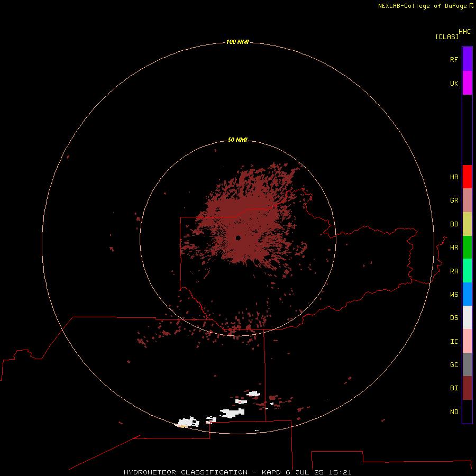Click the GC legend label
The height and width of the screenshot is (476, 476).
click(x=454, y=365)
